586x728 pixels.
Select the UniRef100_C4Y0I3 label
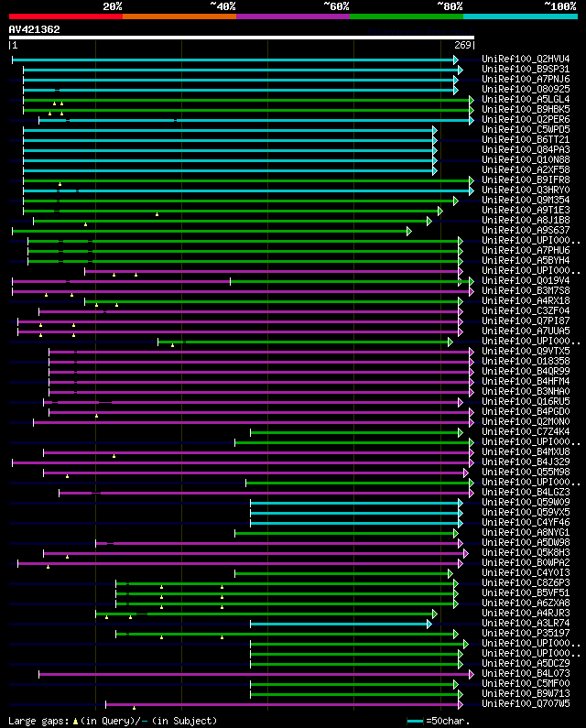pyautogui.click(x=526, y=573)
